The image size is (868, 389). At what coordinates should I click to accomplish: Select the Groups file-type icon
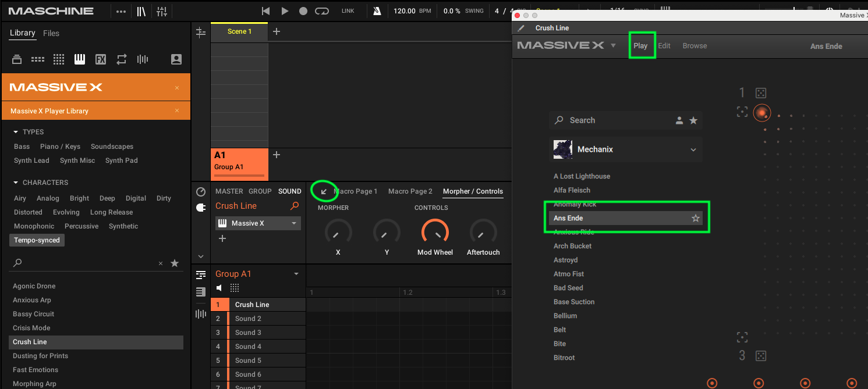[38, 59]
